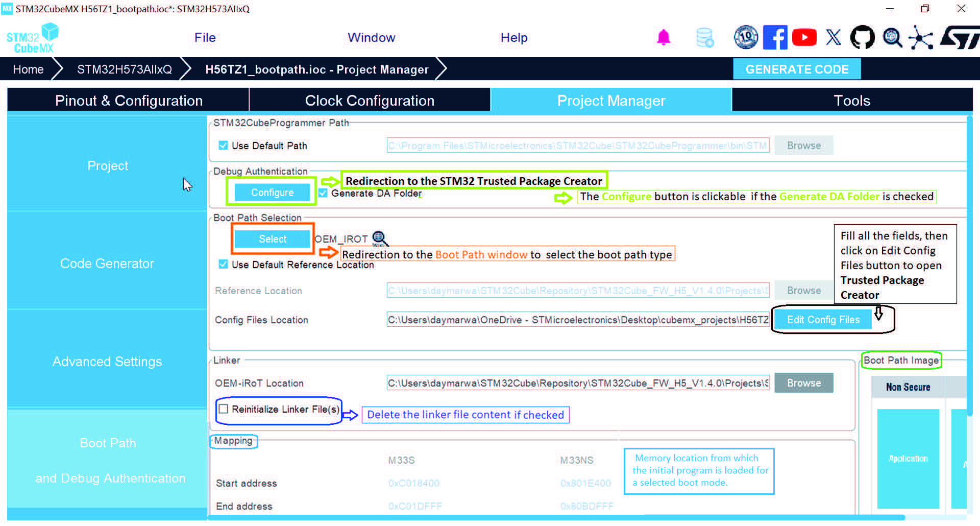The width and height of the screenshot is (980, 526).
Task: Enable Reinitialize Linker File(s) checkbox
Action: [223, 409]
